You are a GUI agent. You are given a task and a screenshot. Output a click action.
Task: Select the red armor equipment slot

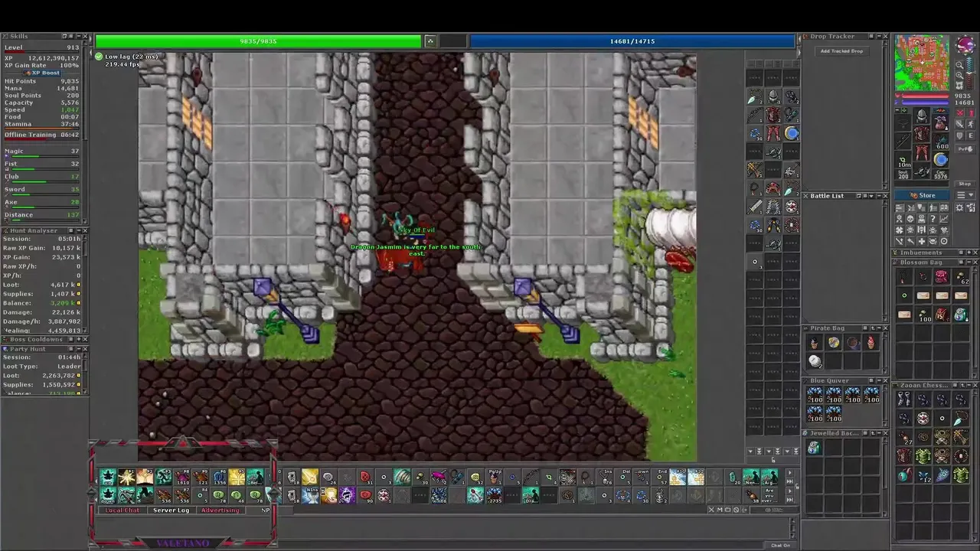tap(922, 134)
